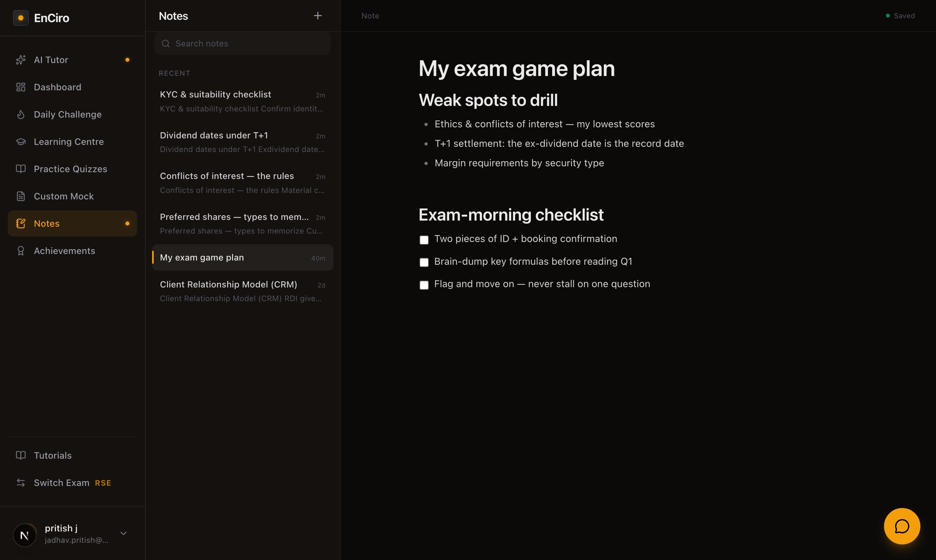Click the Learning Centre graduation cap icon

click(x=21, y=142)
